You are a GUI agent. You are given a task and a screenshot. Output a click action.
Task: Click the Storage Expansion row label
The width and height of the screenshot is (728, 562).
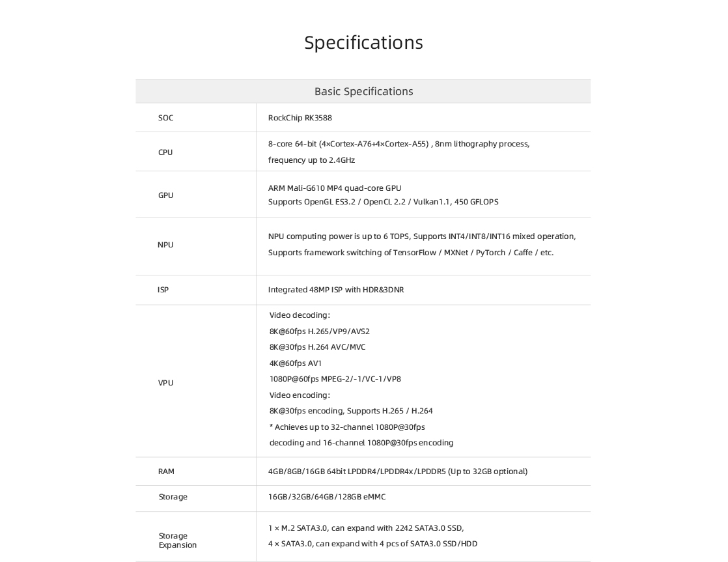[x=178, y=540]
